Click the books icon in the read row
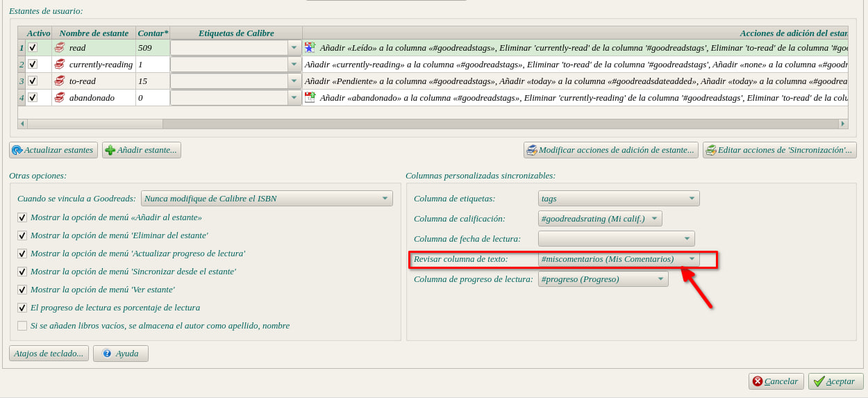The width and height of the screenshot is (868, 398). [x=60, y=48]
